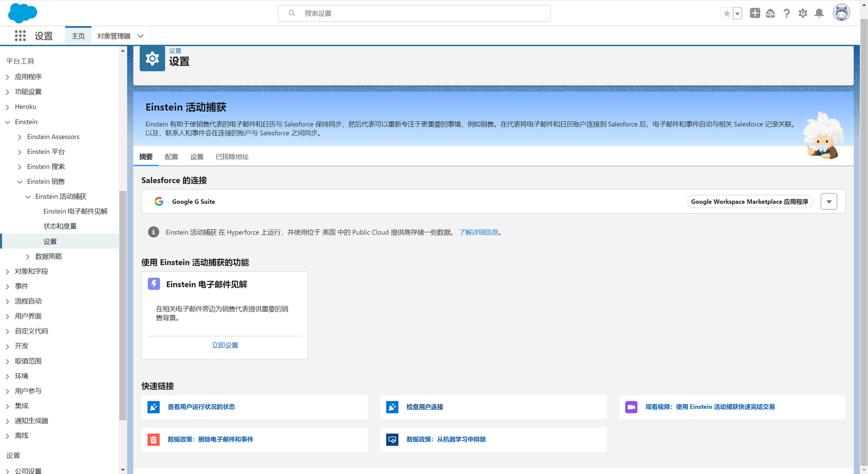Expand the Heroku tree node
The image size is (868, 474).
tap(8, 107)
